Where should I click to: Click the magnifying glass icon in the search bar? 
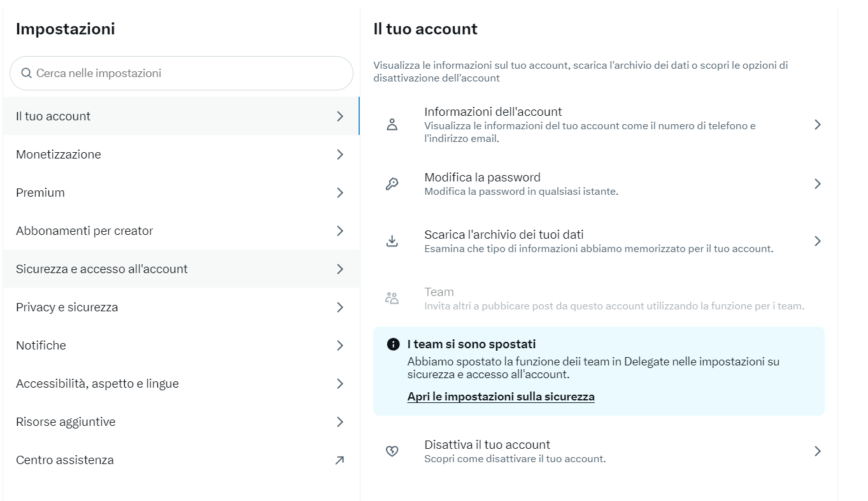coord(26,73)
